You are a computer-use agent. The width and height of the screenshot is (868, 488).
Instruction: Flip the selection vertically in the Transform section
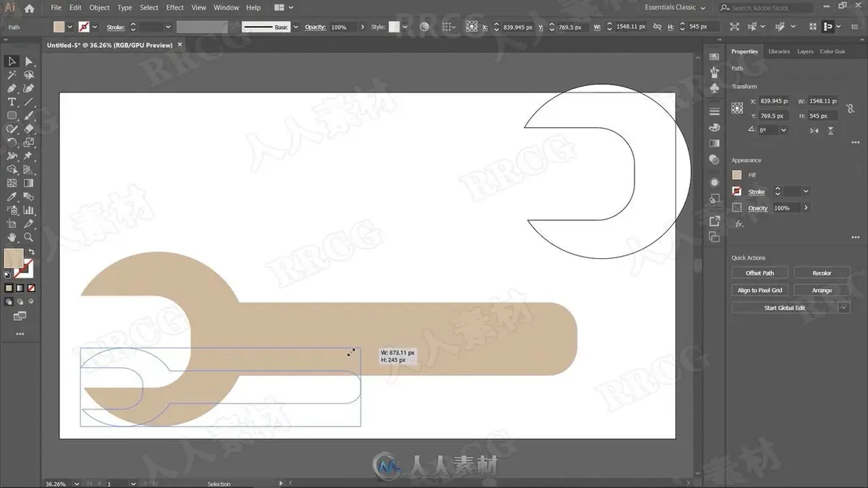tap(830, 130)
